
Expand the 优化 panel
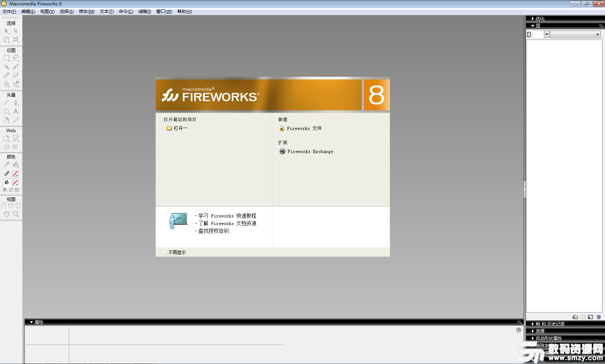tap(533, 18)
